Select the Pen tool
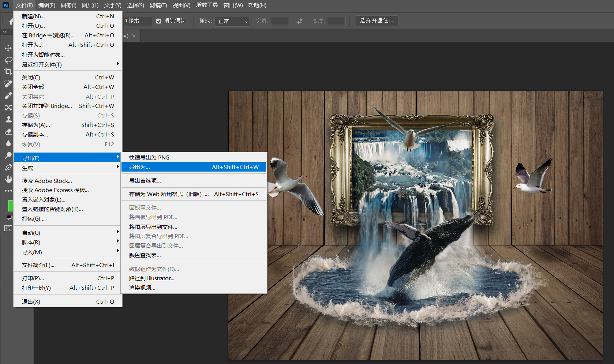Image resolution: width=614 pixels, height=364 pixels. pyautogui.click(x=8, y=167)
